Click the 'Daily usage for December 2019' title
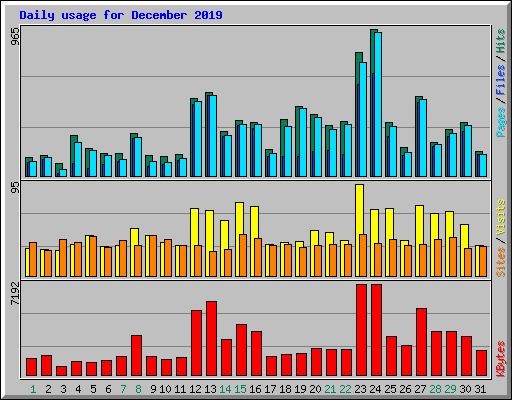 (x=121, y=15)
